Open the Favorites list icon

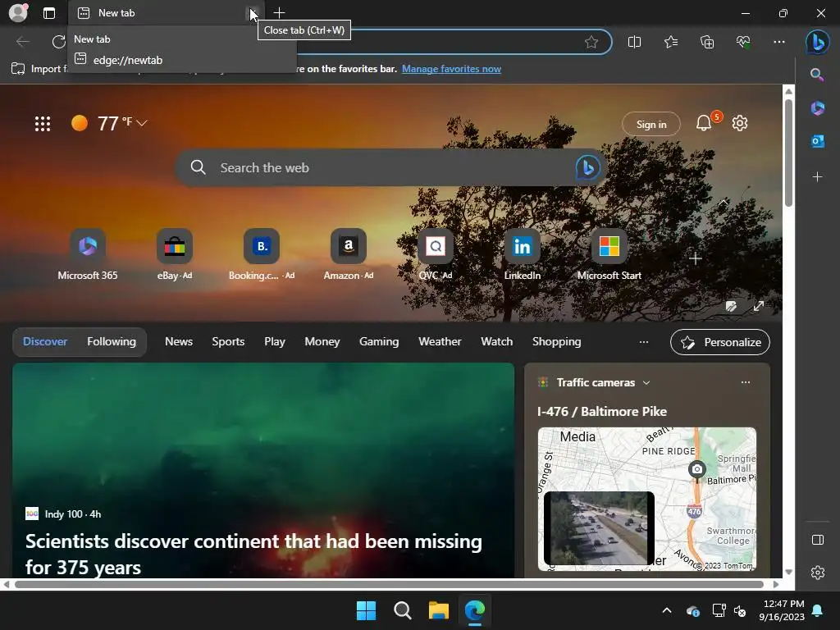(x=671, y=42)
